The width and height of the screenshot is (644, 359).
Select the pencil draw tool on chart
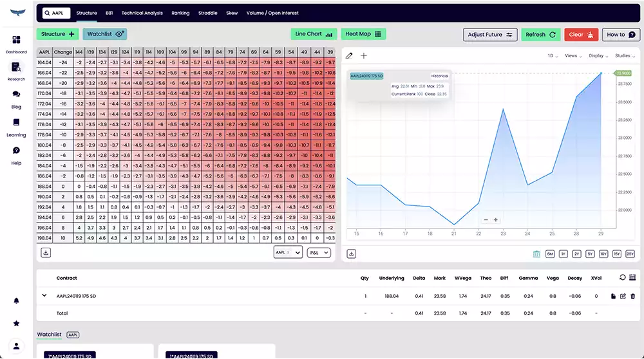click(350, 56)
